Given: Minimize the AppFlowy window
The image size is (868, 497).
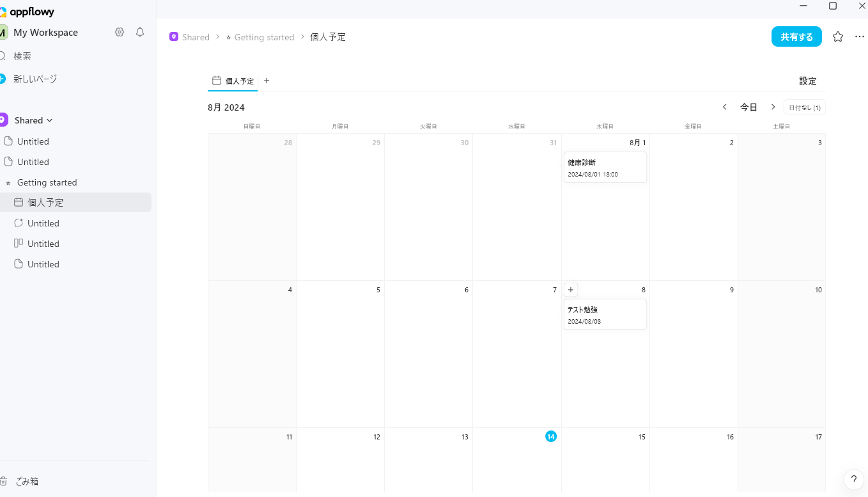Looking at the screenshot, I should click(803, 6).
